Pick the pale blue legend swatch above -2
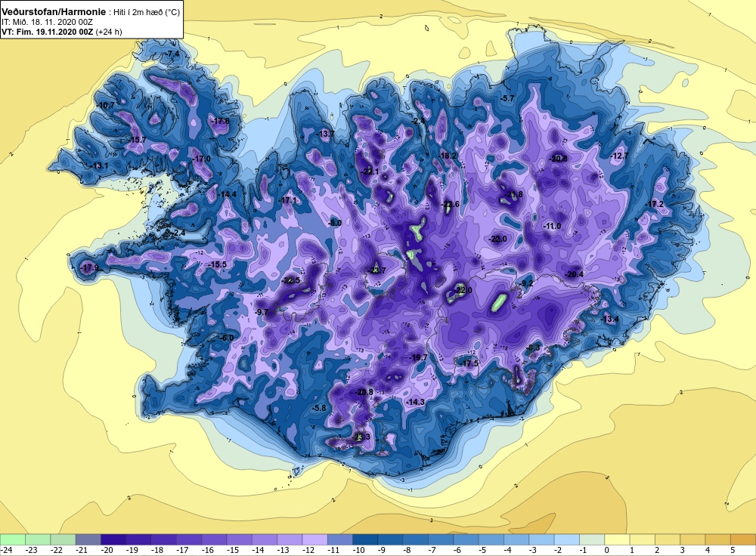The height and width of the screenshot is (556, 756). (x=567, y=539)
